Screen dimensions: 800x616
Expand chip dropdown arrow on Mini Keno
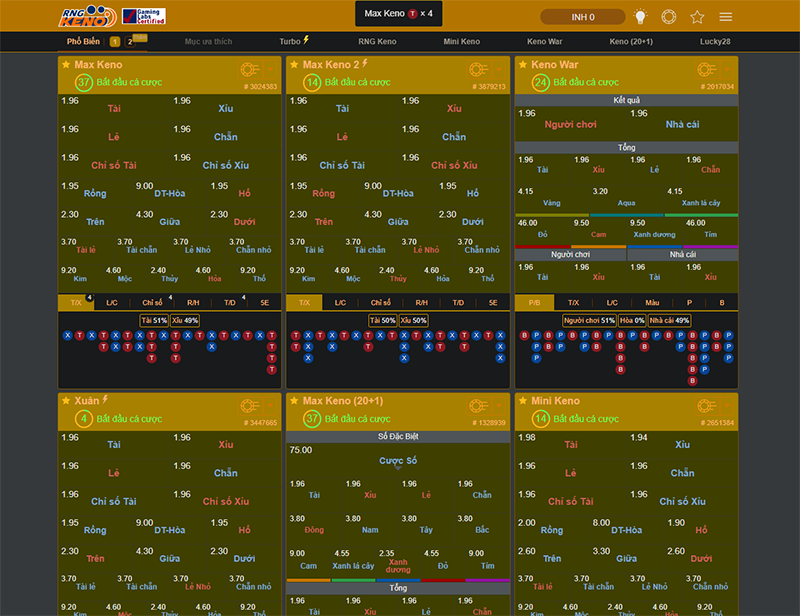[727, 406]
